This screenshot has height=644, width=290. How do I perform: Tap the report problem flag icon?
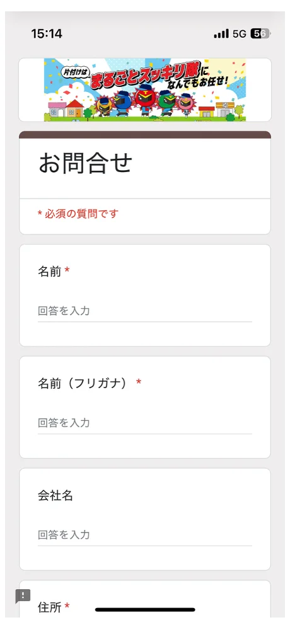[23, 596]
